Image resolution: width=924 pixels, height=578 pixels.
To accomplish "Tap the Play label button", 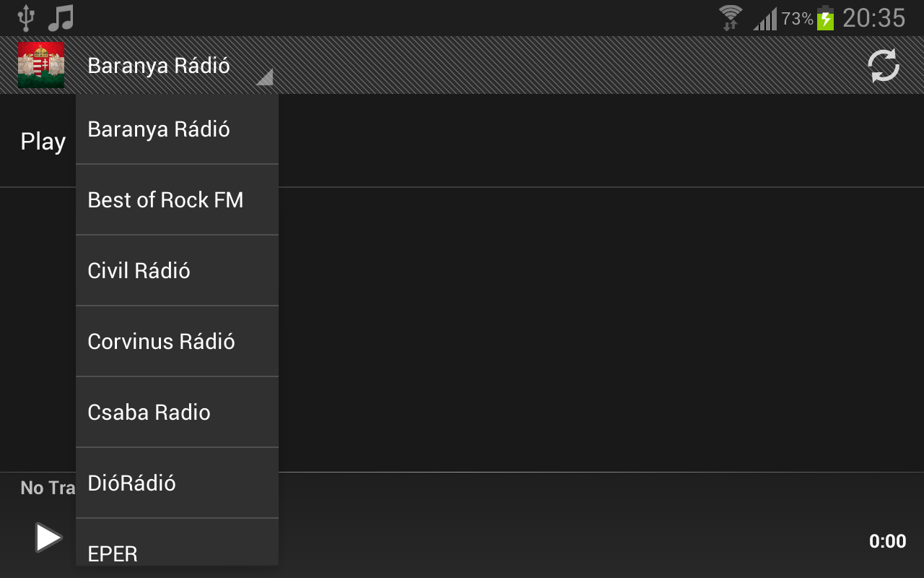I will 43,142.
